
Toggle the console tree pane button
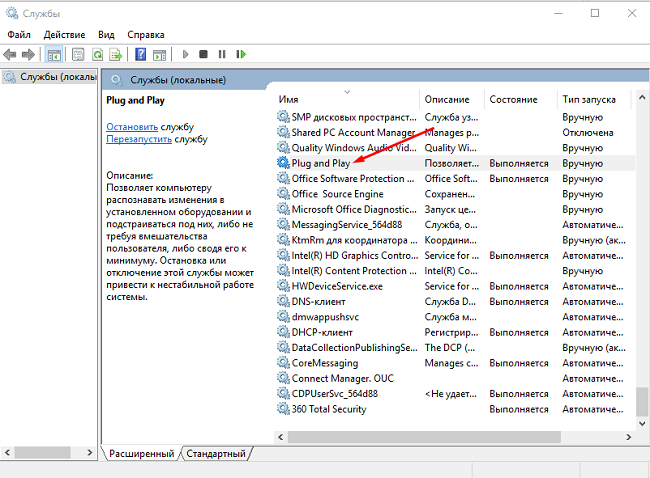click(x=54, y=54)
